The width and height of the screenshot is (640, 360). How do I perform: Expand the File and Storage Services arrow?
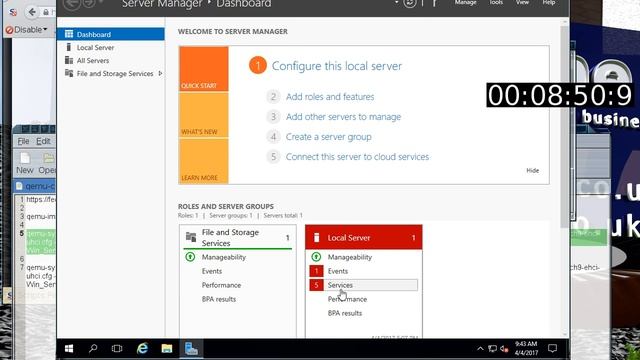pyautogui.click(x=160, y=73)
